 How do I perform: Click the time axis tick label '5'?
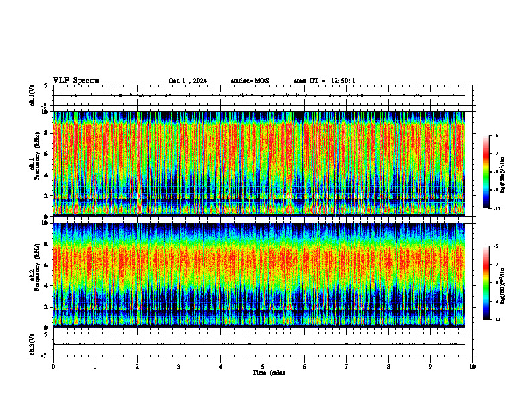point(263,367)
